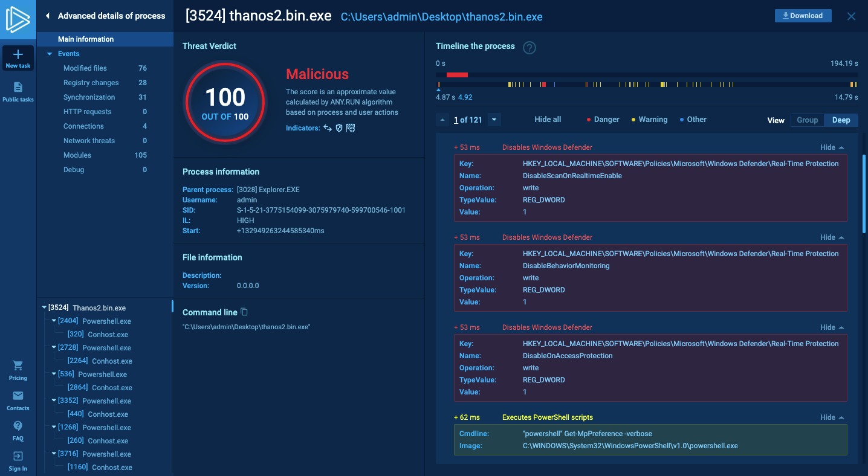Open Debug events list

click(x=105, y=170)
